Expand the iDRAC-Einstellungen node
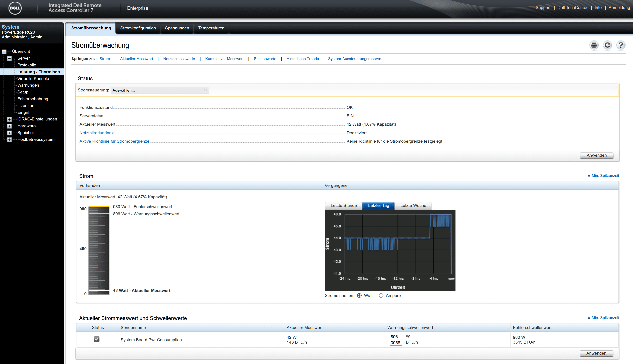633x364 pixels. pyautogui.click(x=9, y=119)
